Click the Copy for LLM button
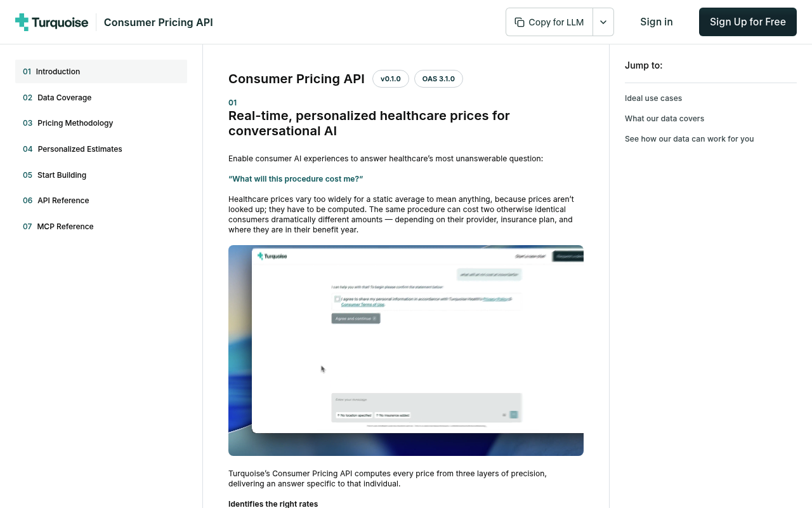 click(549, 22)
